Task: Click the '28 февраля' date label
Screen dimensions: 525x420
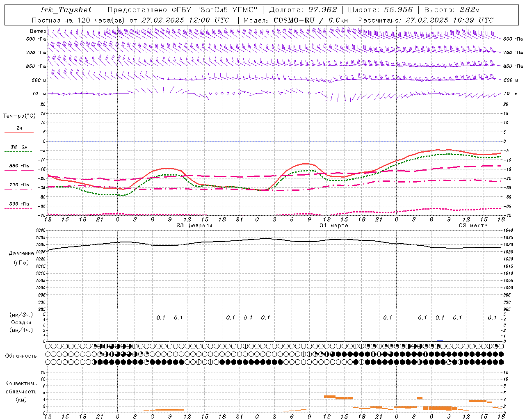Action: click(194, 226)
